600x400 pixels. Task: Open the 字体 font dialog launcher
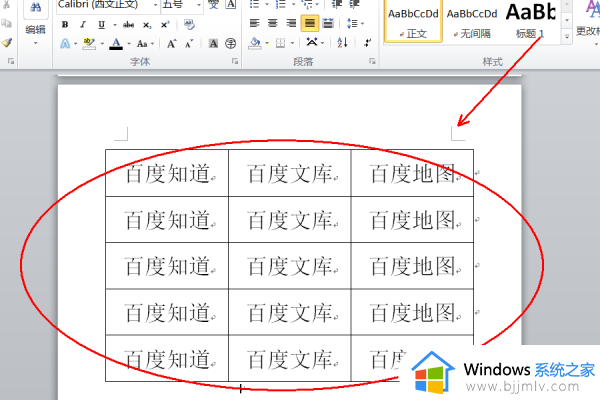235,61
